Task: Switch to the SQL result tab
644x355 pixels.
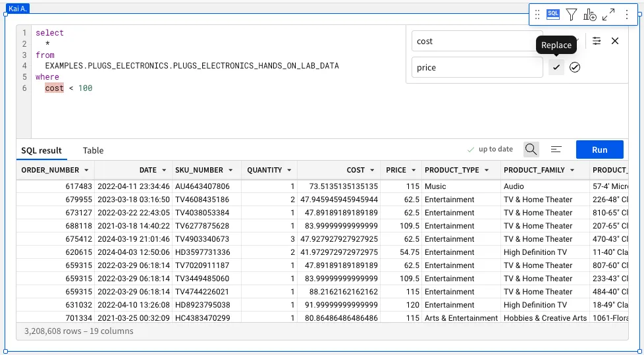Action: tap(41, 150)
